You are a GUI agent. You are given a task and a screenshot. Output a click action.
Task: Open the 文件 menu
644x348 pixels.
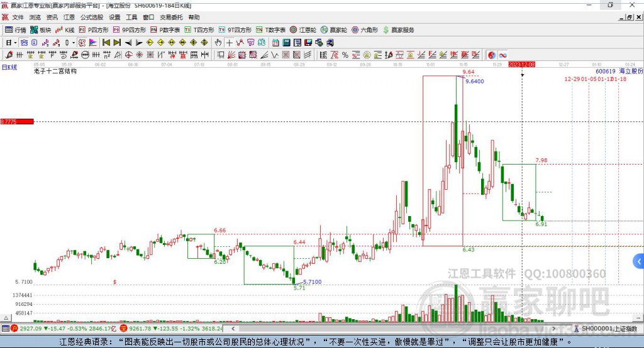pyautogui.click(x=18, y=17)
